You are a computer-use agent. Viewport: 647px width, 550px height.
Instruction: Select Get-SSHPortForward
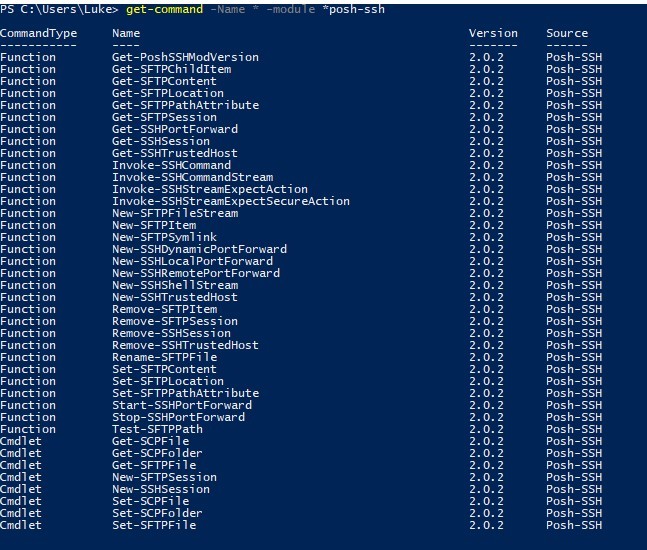[x=175, y=129]
